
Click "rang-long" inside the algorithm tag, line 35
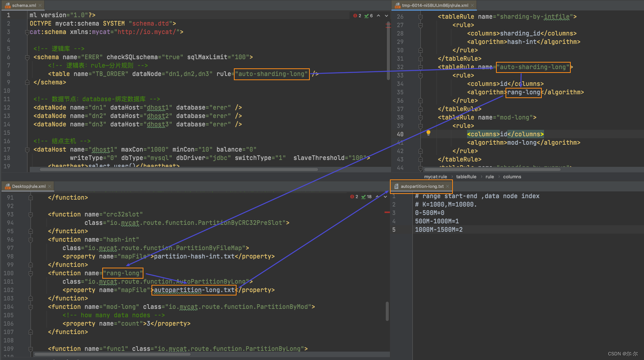[x=523, y=92]
